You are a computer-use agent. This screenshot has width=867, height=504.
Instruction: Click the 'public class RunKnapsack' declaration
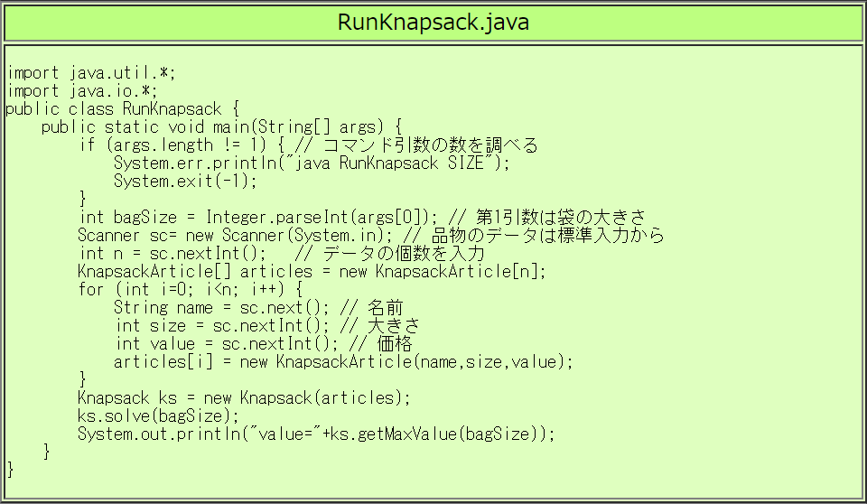pos(122,109)
